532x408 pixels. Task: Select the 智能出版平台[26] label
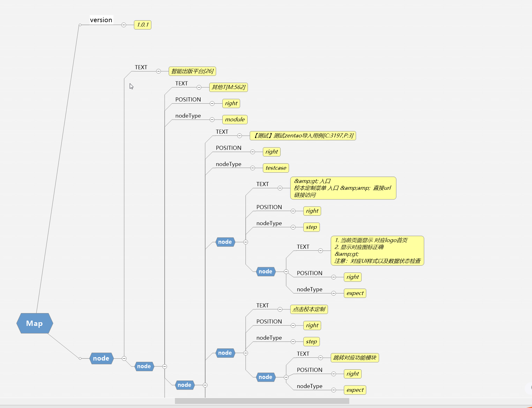[192, 71]
